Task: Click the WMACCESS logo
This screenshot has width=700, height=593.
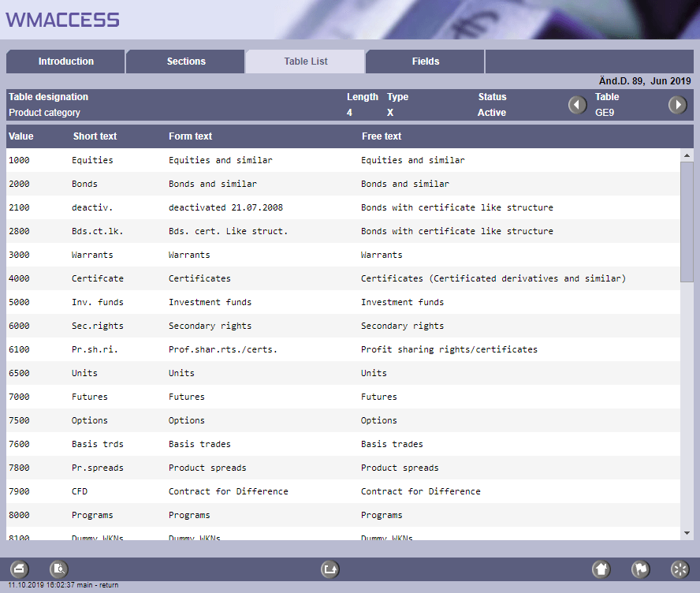Action: click(63, 20)
